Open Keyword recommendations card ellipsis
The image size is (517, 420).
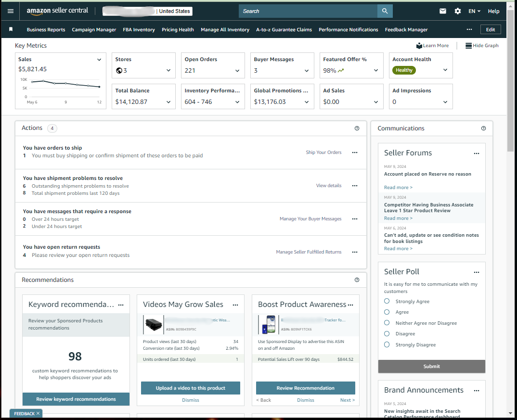(121, 305)
